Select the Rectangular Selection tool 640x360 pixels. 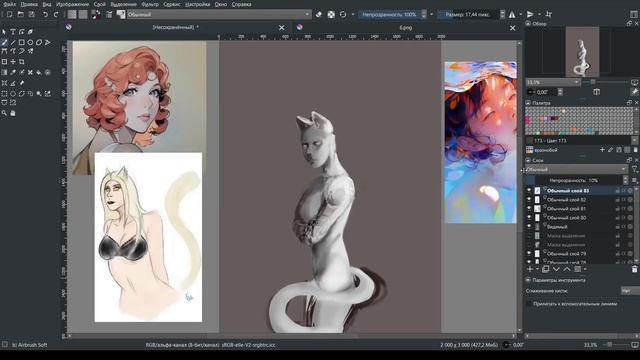click(4, 93)
